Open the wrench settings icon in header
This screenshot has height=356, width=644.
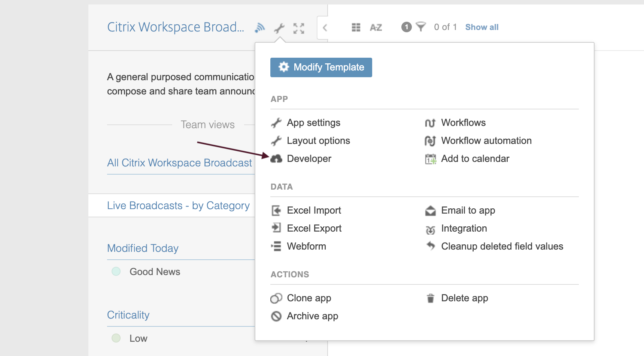pyautogui.click(x=279, y=28)
